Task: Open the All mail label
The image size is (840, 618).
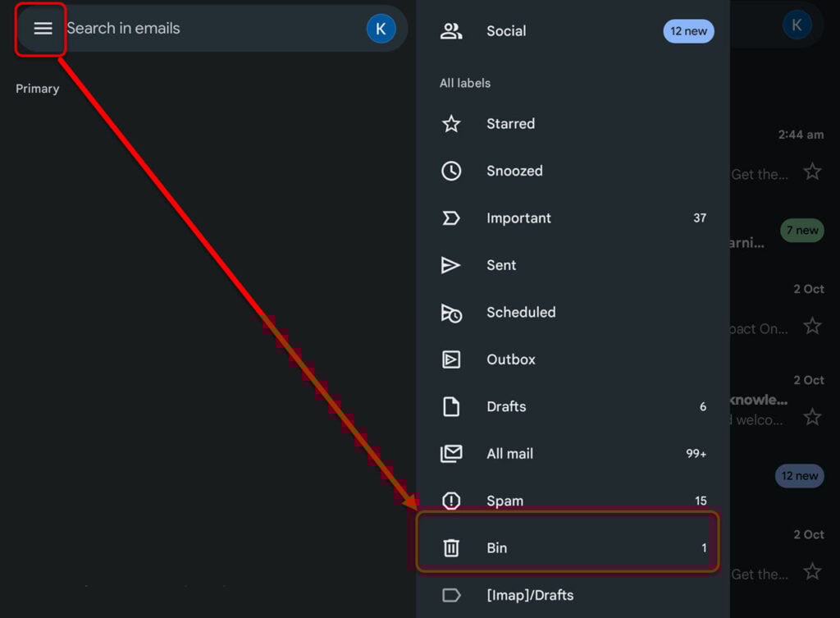Action: (x=573, y=454)
